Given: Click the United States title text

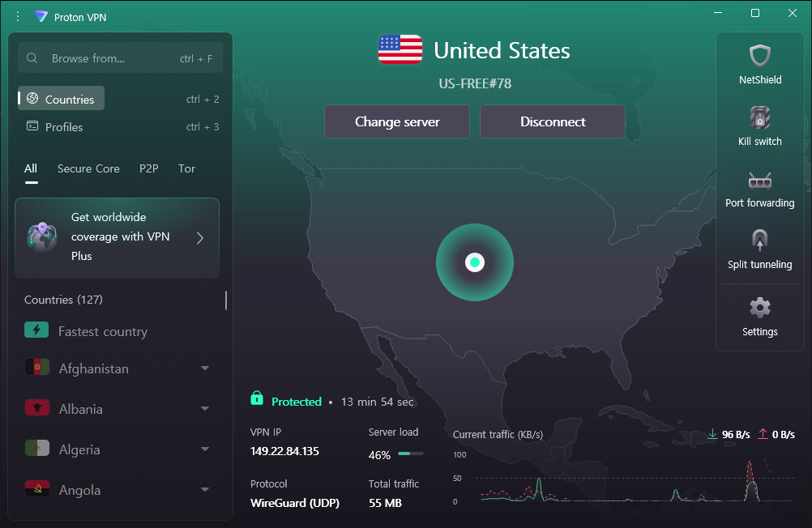Looking at the screenshot, I should click(x=502, y=50).
